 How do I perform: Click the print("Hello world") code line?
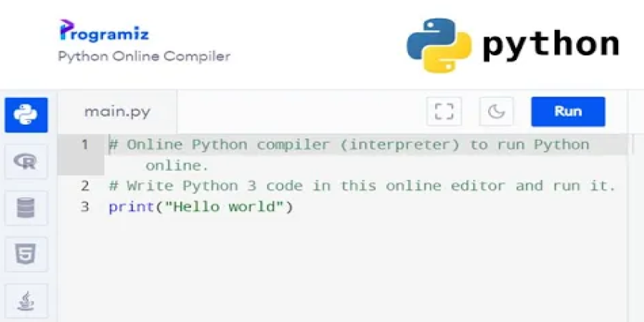coord(201,207)
